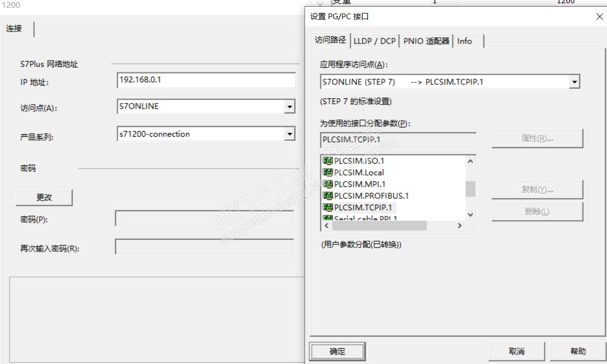
Task: Click the PLCSIM.TCPIP.1 assigned parameter field
Action: (x=398, y=140)
